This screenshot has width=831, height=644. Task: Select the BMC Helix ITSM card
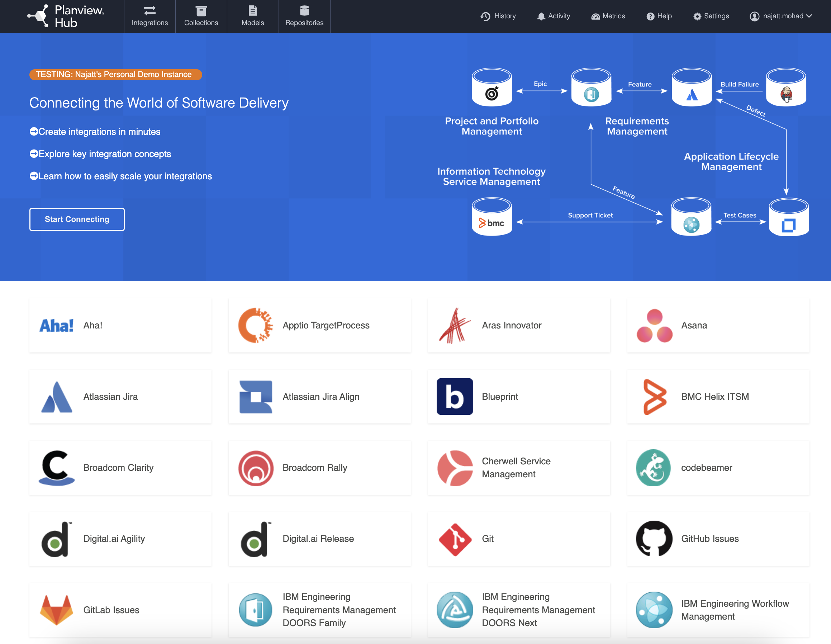[718, 397]
